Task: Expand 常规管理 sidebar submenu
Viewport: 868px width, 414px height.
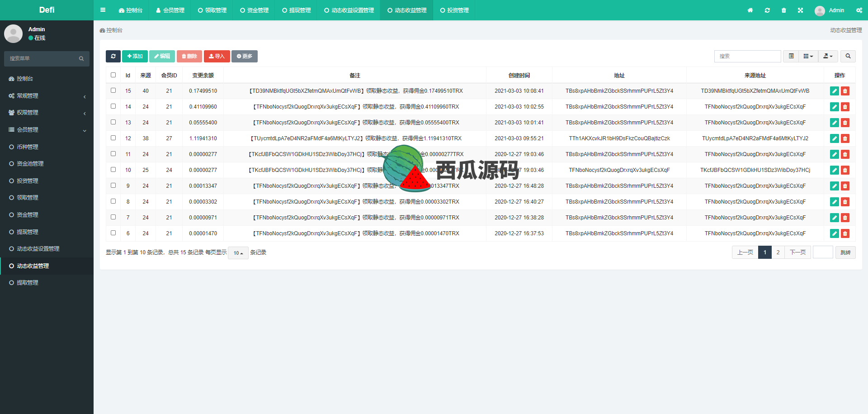Action: 47,96
